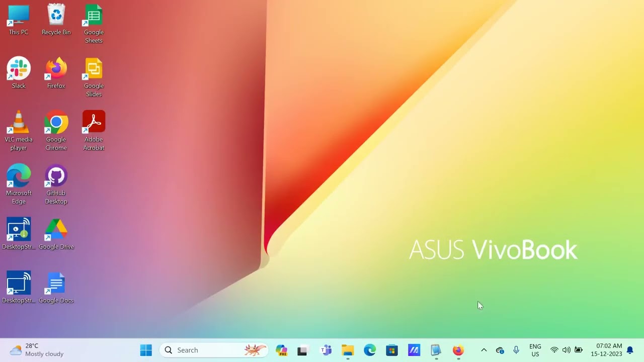Select the DesktopStr... shortcut beside Google Drive
The image size is (644, 362).
(x=19, y=234)
